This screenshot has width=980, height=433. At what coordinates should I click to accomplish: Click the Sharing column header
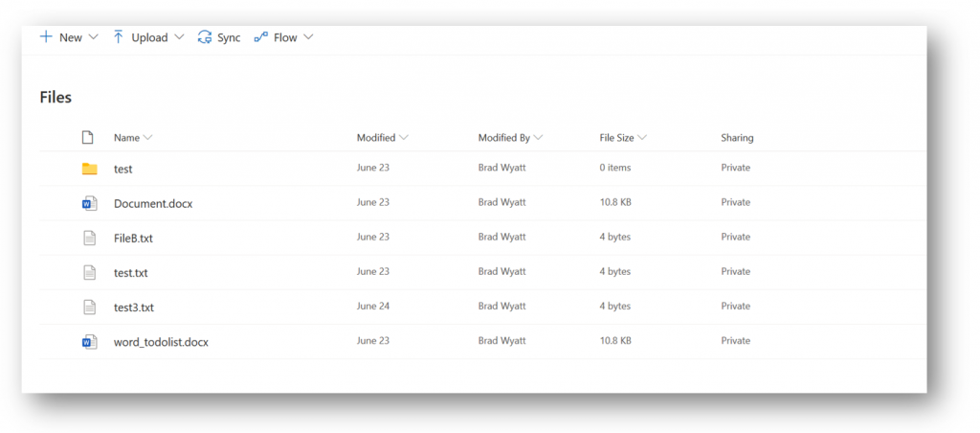pyautogui.click(x=737, y=138)
